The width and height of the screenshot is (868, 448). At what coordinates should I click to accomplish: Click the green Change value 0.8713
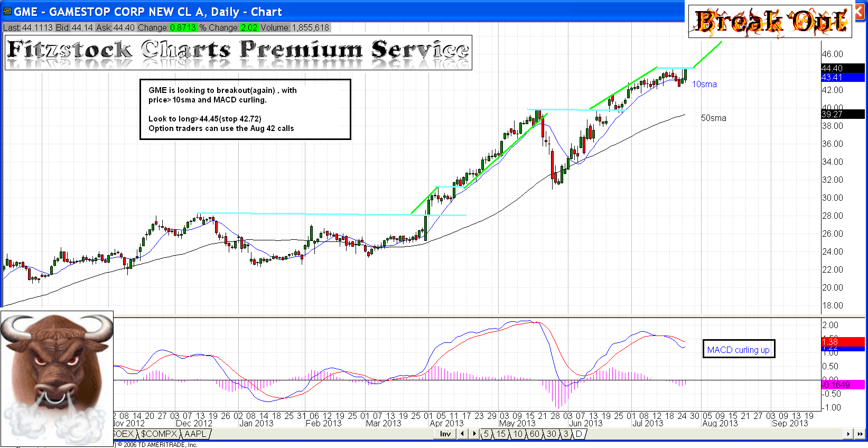[x=183, y=27]
